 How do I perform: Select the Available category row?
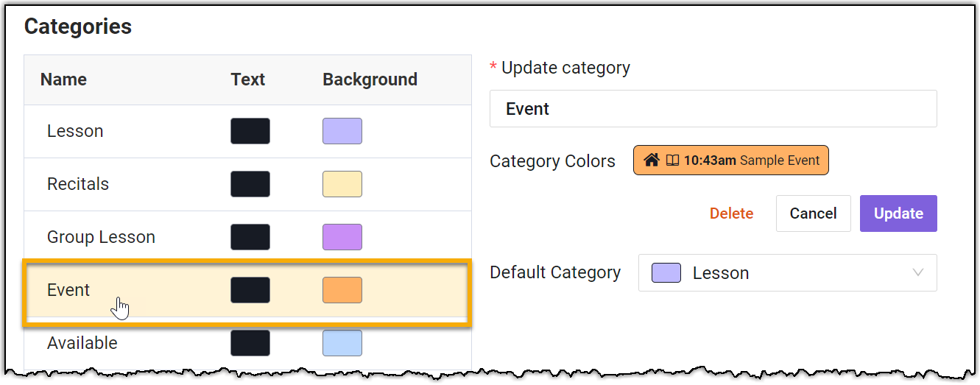point(82,343)
